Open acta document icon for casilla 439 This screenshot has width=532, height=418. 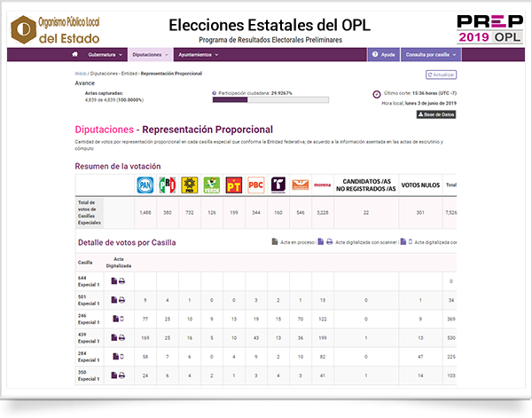(114, 337)
